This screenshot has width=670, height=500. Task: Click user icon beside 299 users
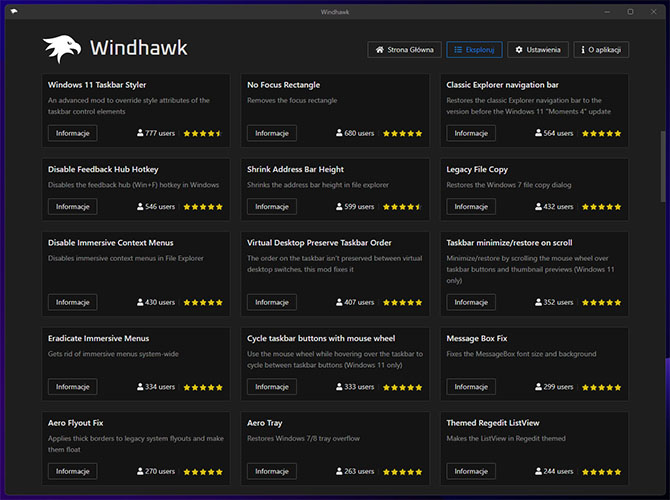[538, 387]
